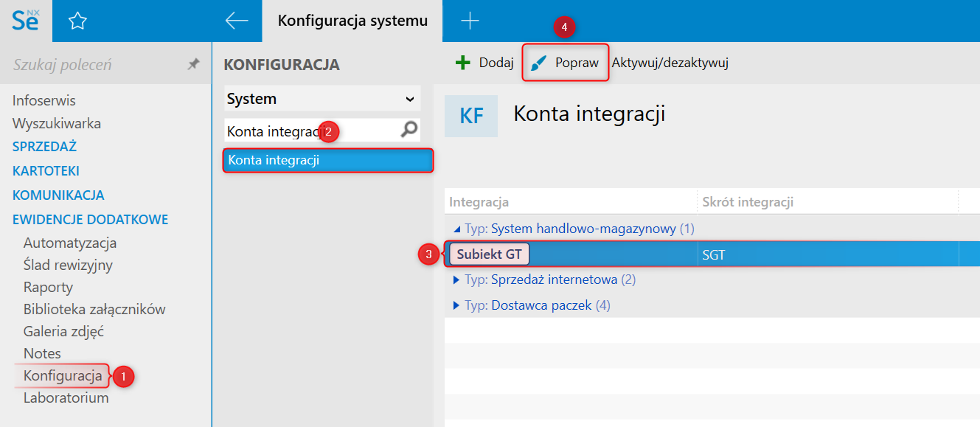Select Konta integracji in the configuration list

[x=327, y=160]
